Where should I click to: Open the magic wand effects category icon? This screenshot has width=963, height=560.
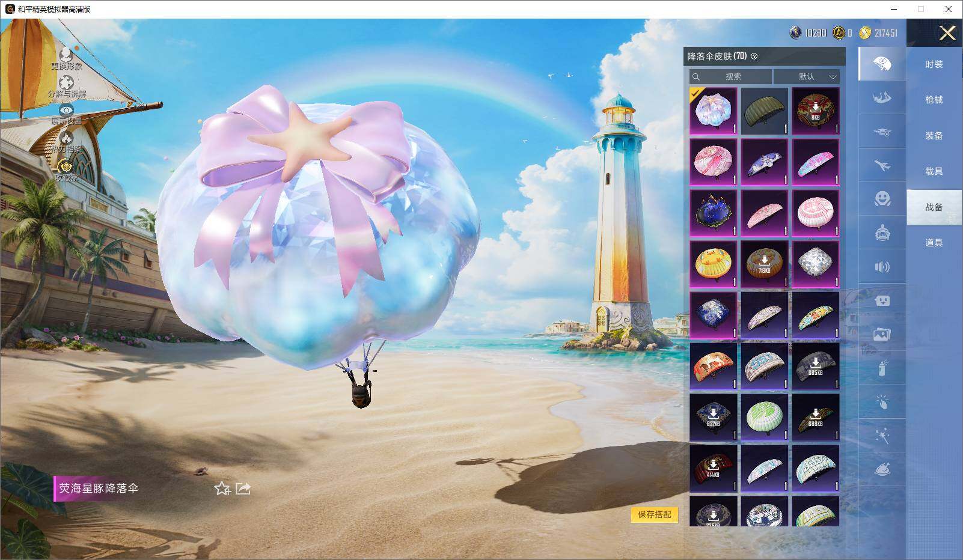click(x=882, y=436)
